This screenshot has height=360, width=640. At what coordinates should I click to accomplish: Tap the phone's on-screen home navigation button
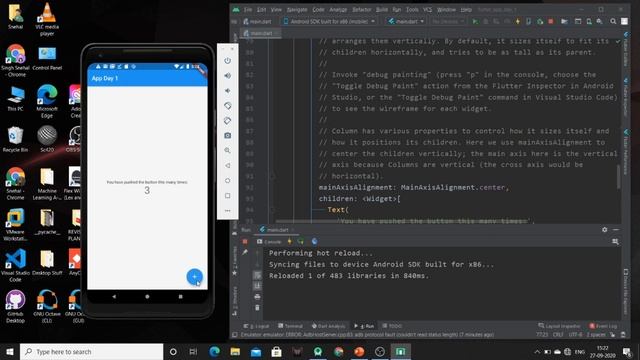(147, 297)
